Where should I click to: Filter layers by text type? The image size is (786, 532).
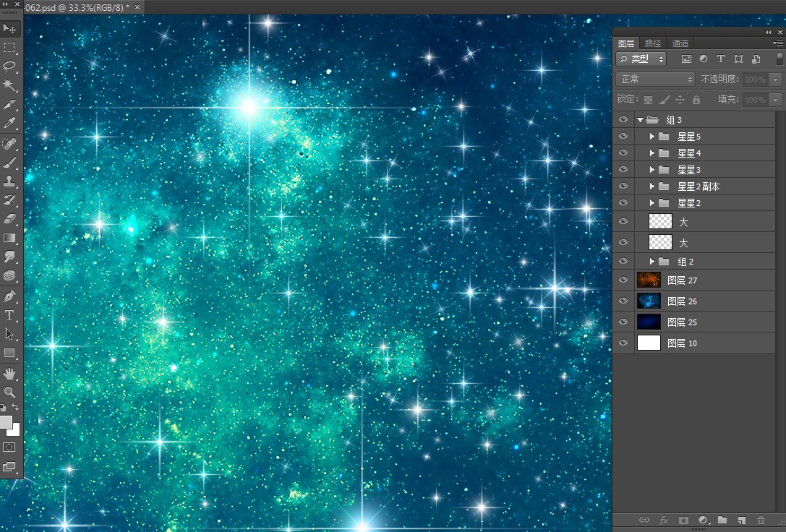point(721,59)
